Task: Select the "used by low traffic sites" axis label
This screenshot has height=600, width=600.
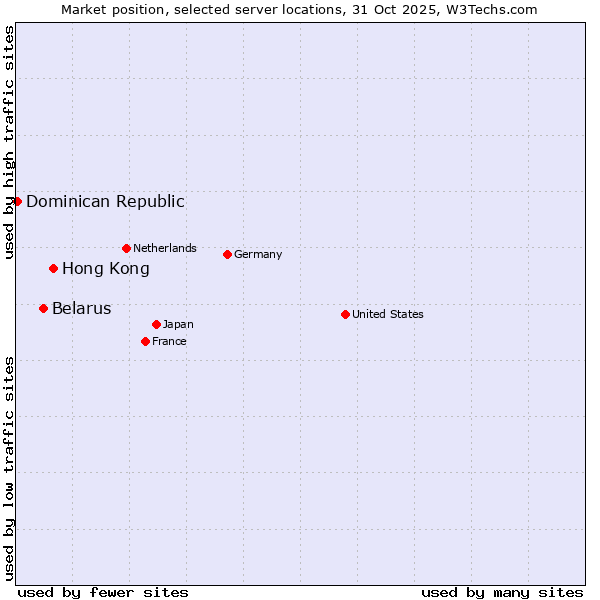Action: 9,467
